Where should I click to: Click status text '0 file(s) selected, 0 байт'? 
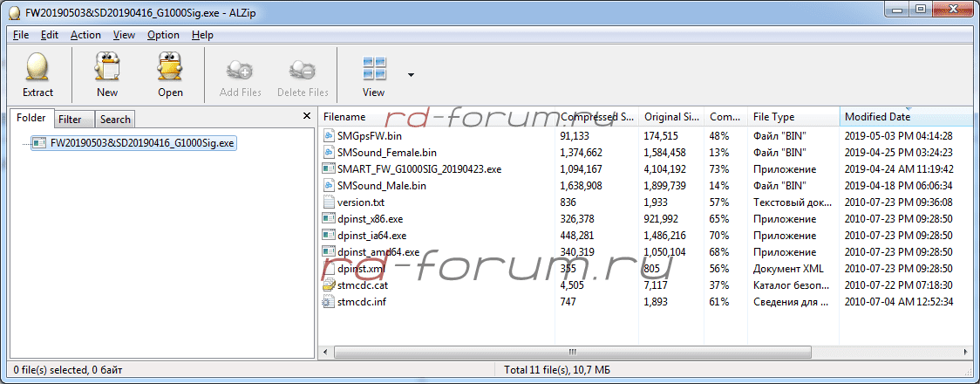[68, 370]
